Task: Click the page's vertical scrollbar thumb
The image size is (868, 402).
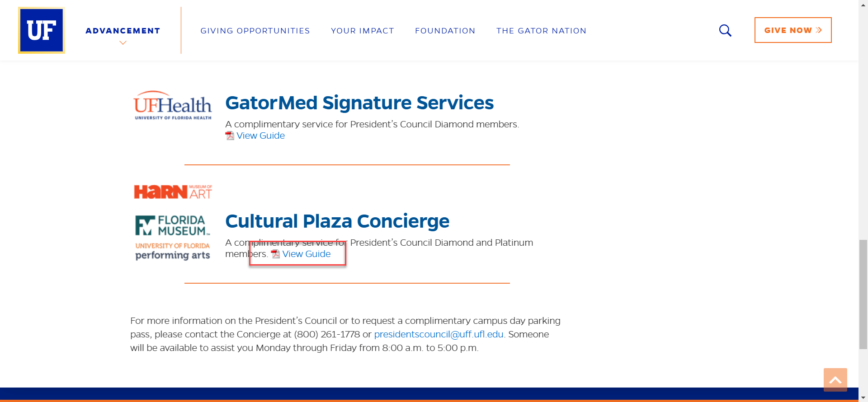Action: tap(863, 294)
